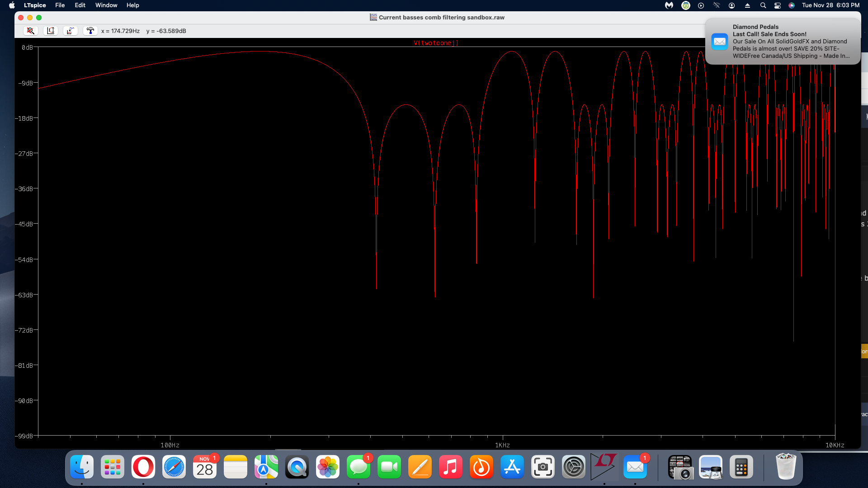Image resolution: width=868 pixels, height=488 pixels.
Task: Open Screenshot app from the Dock
Action: tap(543, 467)
